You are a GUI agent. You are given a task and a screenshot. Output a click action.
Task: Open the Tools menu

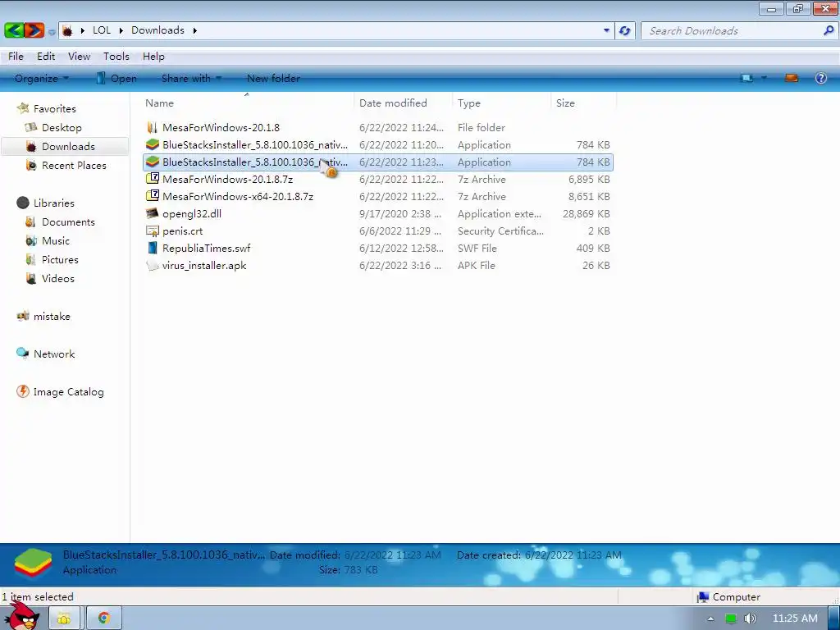coord(116,57)
